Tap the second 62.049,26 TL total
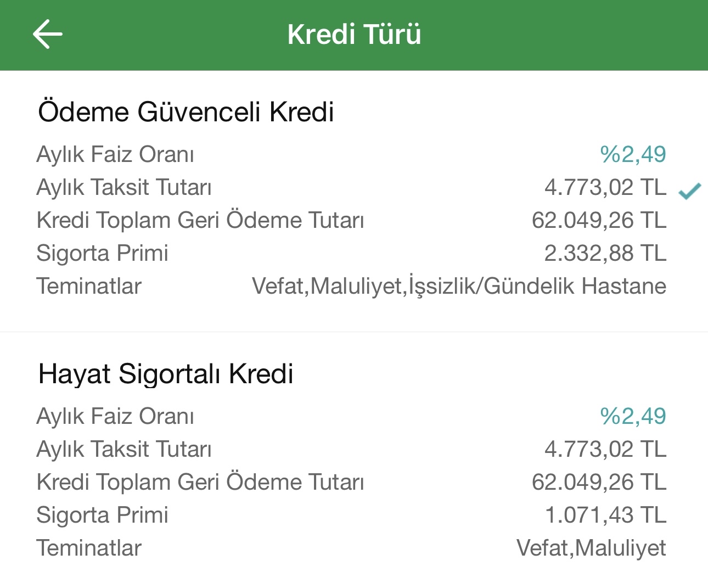Screen dimensions: 708x588 tap(599, 482)
